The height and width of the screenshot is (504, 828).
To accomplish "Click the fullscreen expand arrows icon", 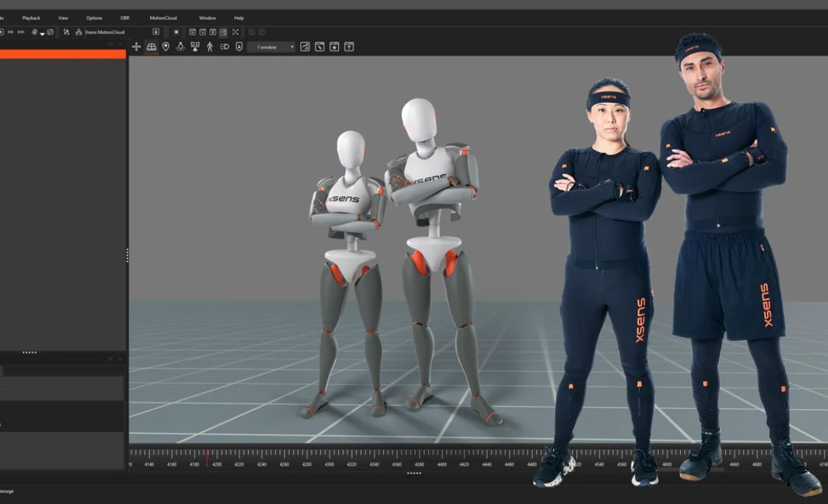I will click(235, 32).
